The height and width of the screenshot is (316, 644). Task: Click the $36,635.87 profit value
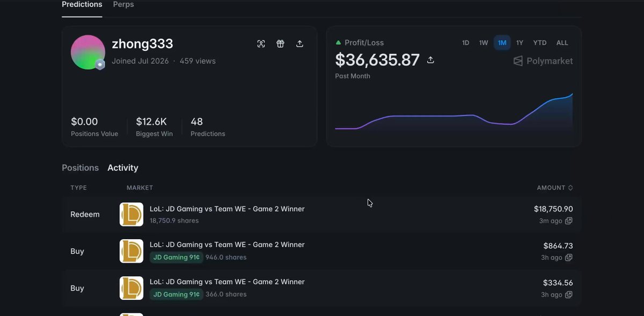click(377, 60)
